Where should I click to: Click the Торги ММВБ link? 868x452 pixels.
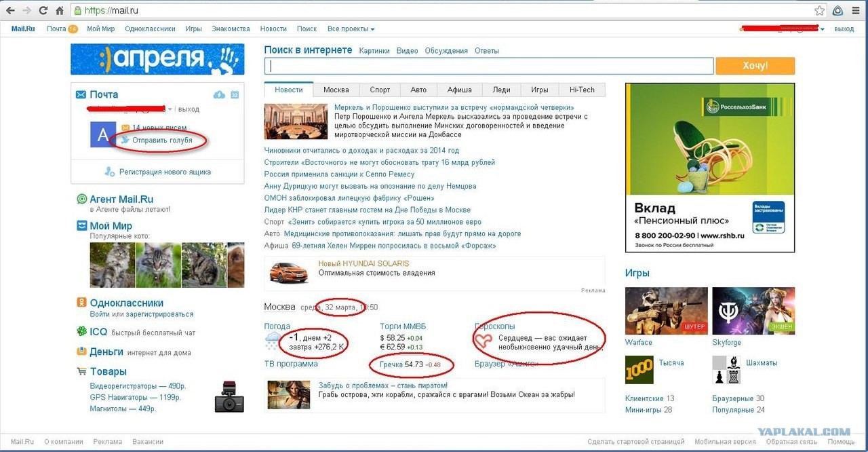point(403,326)
